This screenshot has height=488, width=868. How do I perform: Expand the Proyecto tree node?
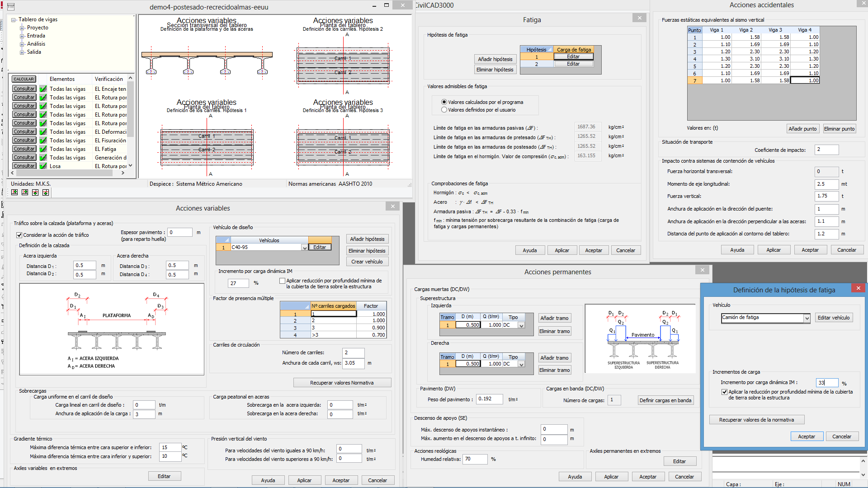22,28
